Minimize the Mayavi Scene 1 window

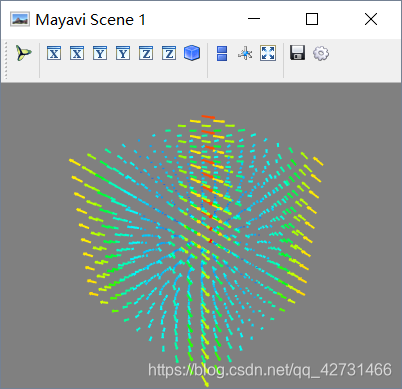point(254,19)
